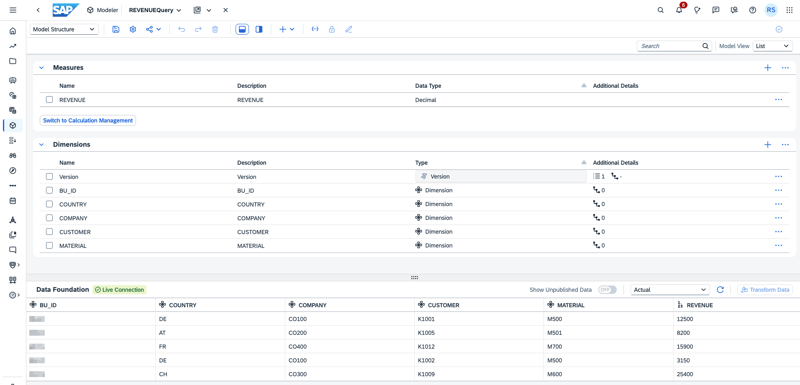Image resolution: width=800 pixels, height=385 pixels.
Task: Add a new dimension with plus icon
Action: click(767, 145)
